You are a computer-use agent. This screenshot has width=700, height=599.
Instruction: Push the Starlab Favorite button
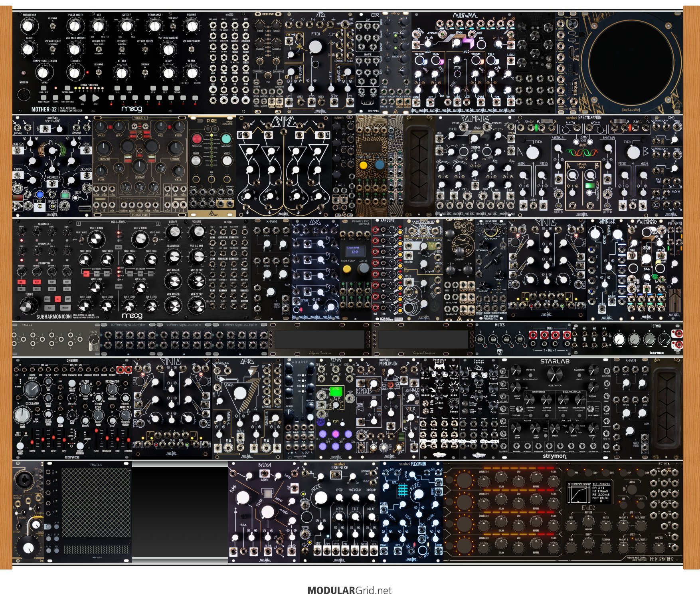(579, 374)
